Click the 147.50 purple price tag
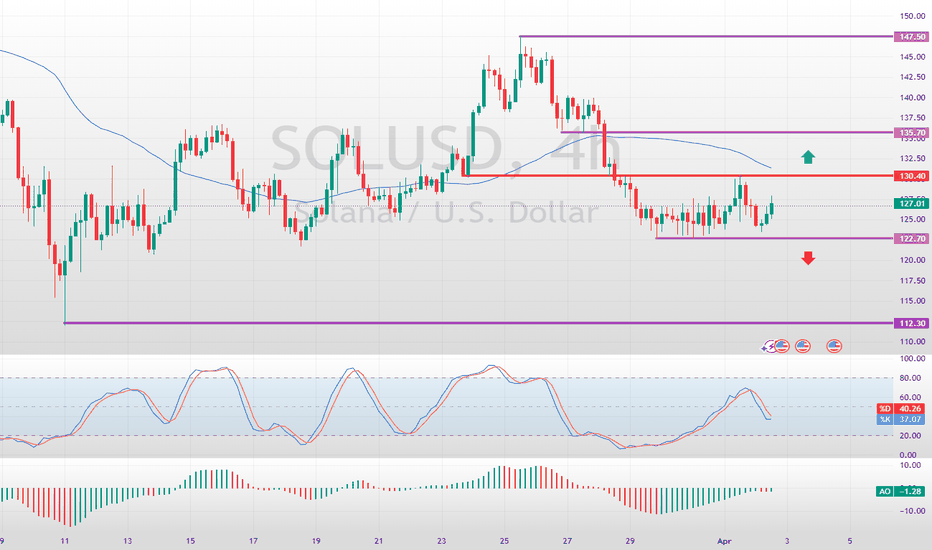This screenshot has width=932, height=550. click(x=911, y=37)
